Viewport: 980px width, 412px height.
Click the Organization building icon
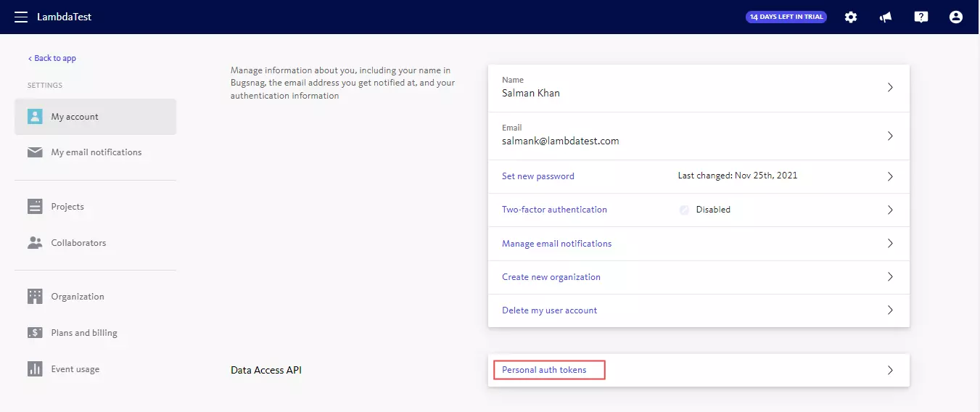point(35,297)
